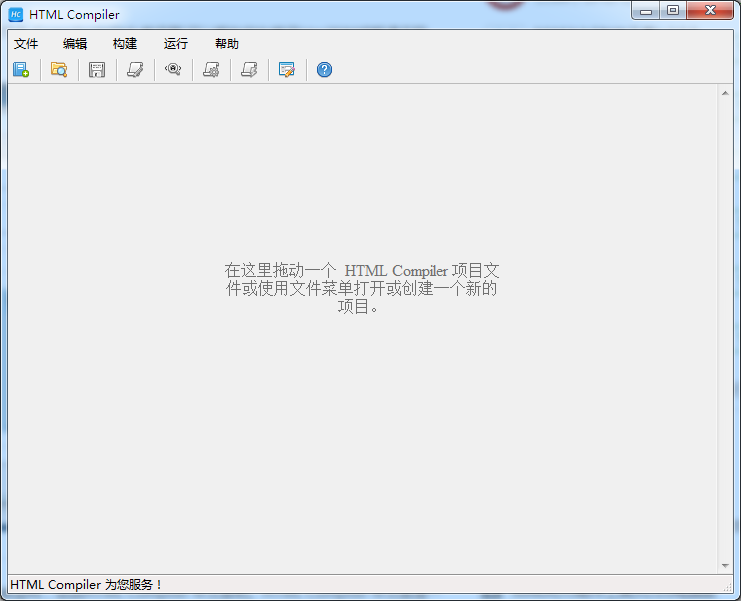
Task: Click the HC application icon in title bar
Action: coord(16,15)
